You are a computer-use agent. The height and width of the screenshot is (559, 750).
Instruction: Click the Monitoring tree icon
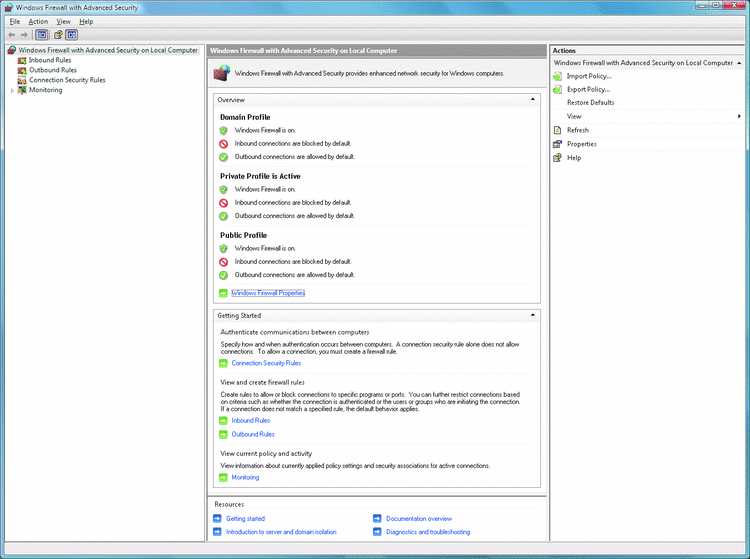pyautogui.click(x=22, y=90)
